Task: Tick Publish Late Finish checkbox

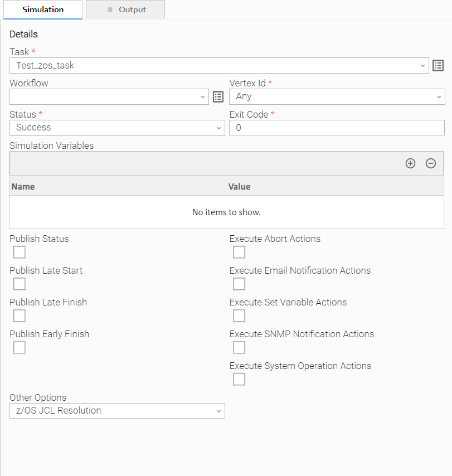Action: [x=20, y=316]
